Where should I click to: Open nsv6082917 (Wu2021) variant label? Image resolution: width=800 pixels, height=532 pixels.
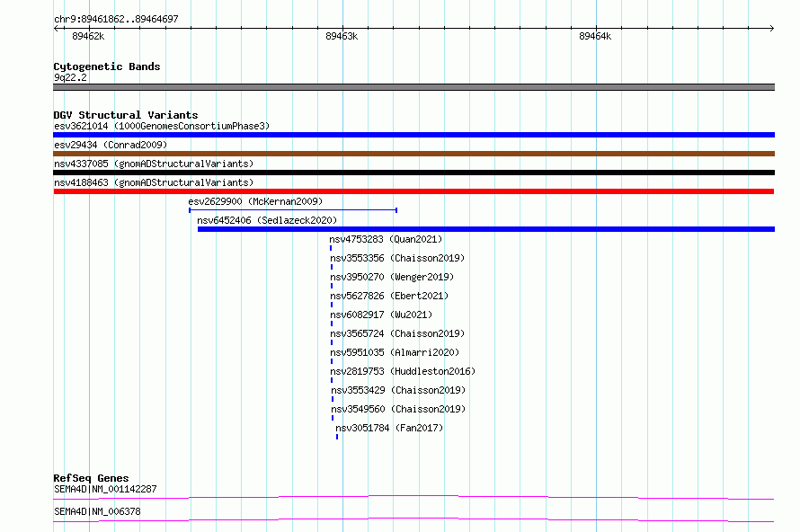click(x=381, y=315)
